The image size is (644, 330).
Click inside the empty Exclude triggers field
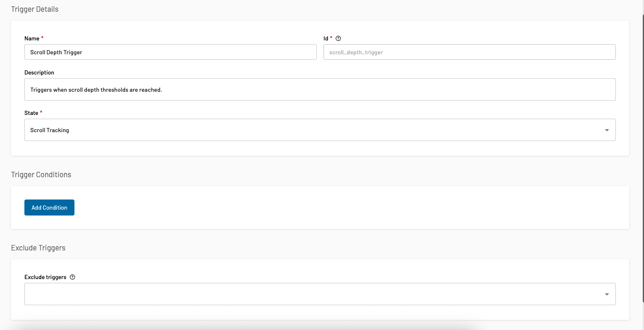click(x=311, y=294)
